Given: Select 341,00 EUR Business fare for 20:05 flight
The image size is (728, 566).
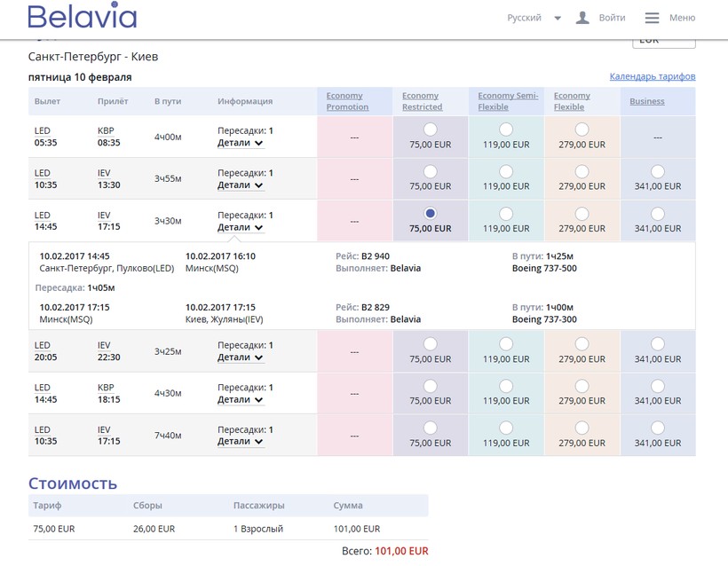Looking at the screenshot, I should point(658,344).
